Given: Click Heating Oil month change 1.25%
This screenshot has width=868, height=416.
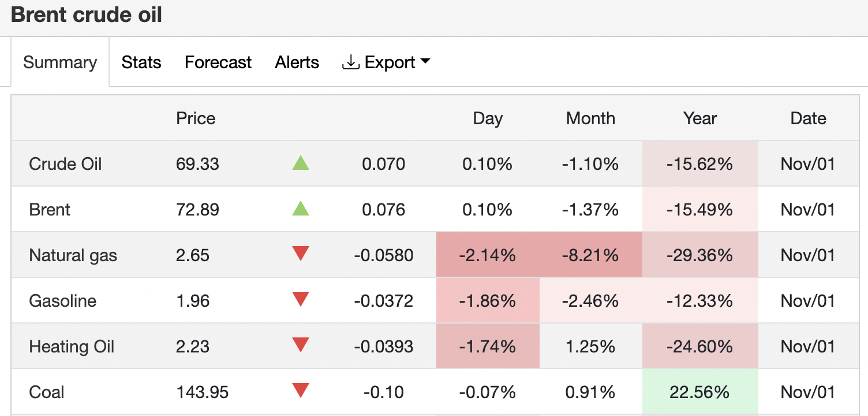Looking at the screenshot, I should [x=590, y=347].
